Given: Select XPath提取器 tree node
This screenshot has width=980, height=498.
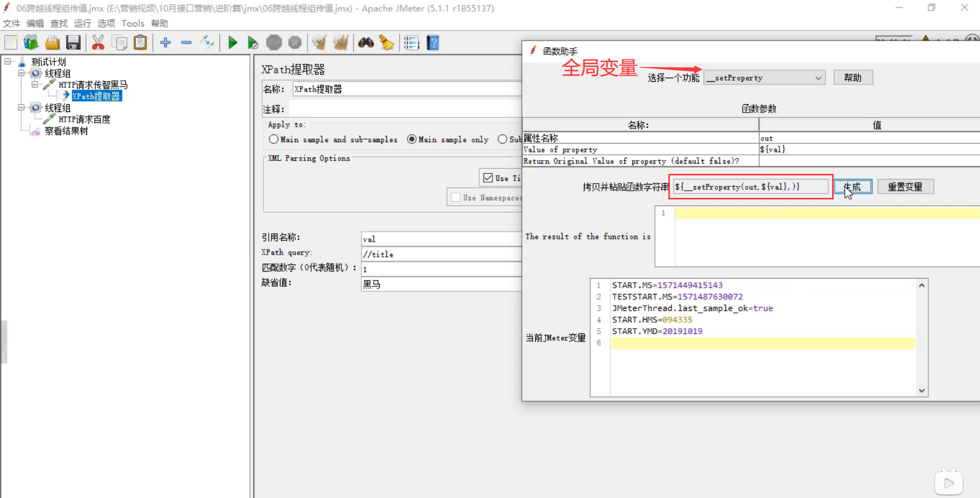Looking at the screenshot, I should coord(96,96).
